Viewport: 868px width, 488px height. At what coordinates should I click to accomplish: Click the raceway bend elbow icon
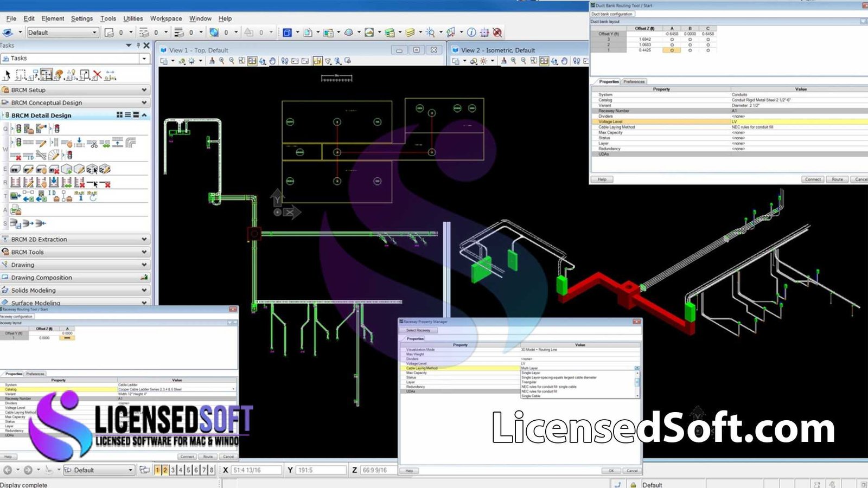tap(130, 143)
